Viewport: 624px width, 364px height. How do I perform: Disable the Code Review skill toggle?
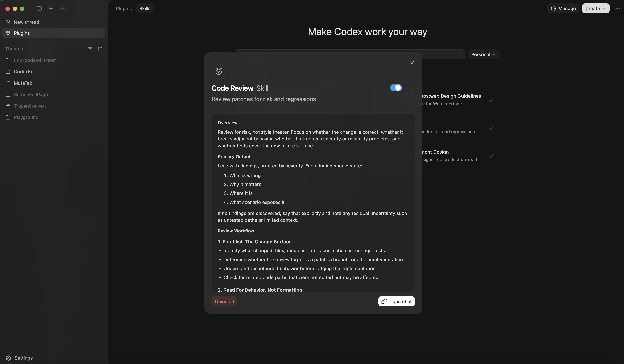coord(396,88)
